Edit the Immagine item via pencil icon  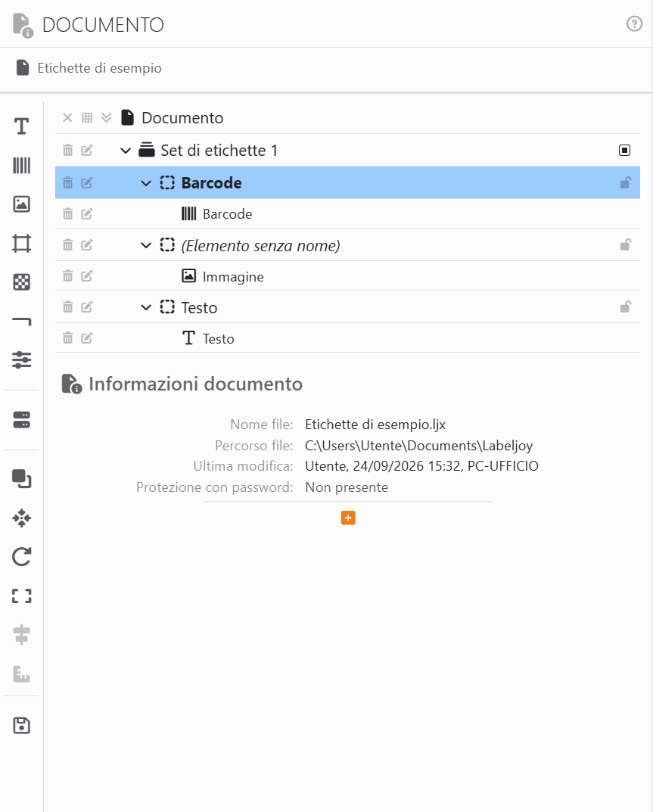click(87, 276)
